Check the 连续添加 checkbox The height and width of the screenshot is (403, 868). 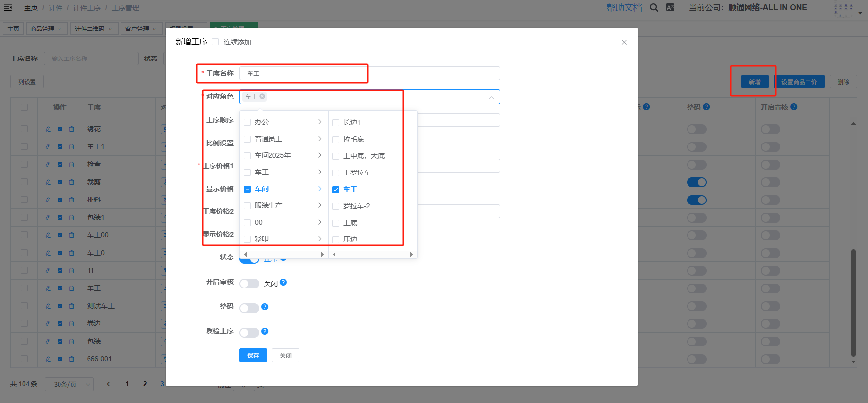coord(215,42)
